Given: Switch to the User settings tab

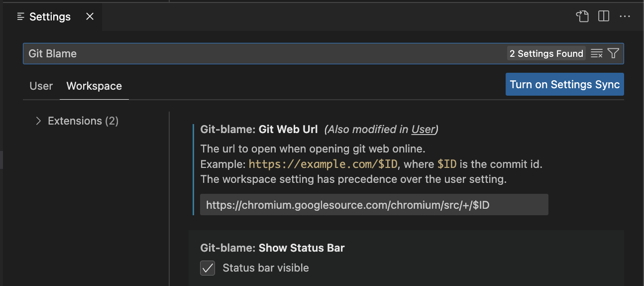Looking at the screenshot, I should pos(41,86).
